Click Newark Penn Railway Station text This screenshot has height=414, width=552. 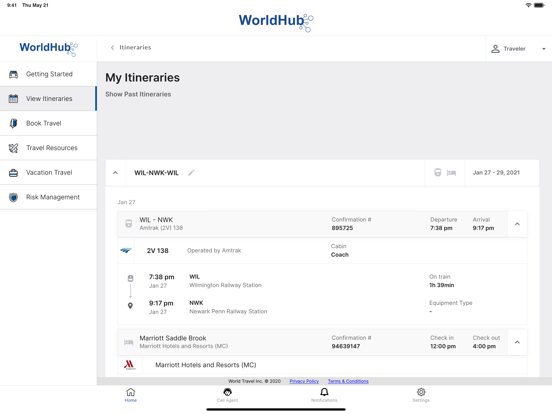pos(228,312)
